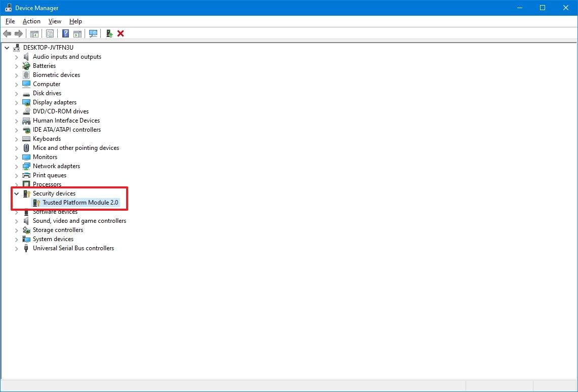Image resolution: width=578 pixels, height=392 pixels.
Task: Open the Properties toolbar icon
Action: [50, 33]
